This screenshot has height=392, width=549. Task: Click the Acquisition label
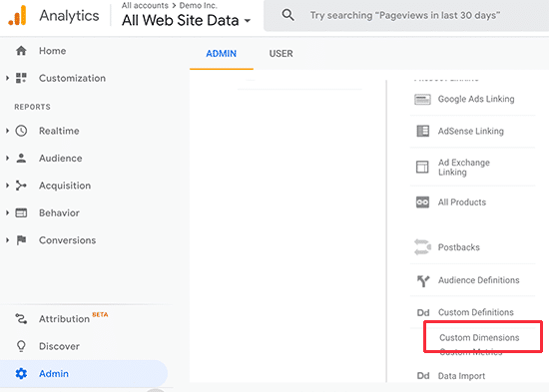tap(65, 186)
